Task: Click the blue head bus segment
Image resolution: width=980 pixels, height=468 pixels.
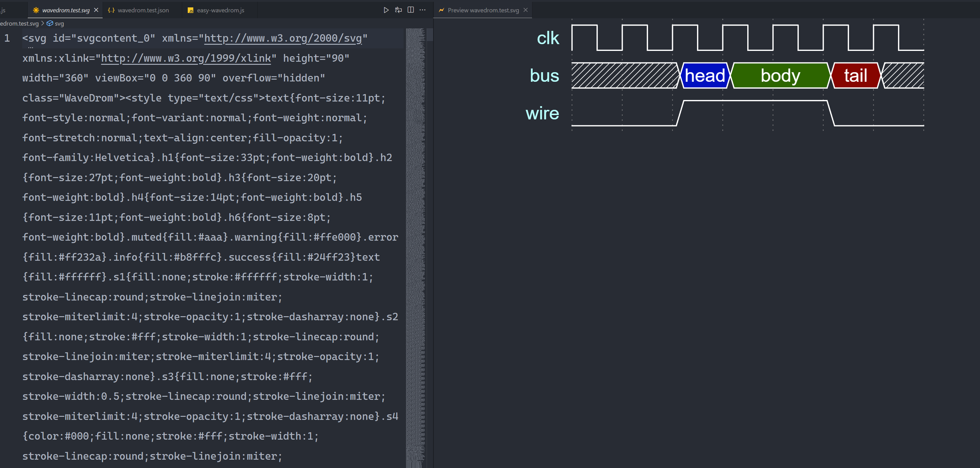Action: pos(705,75)
